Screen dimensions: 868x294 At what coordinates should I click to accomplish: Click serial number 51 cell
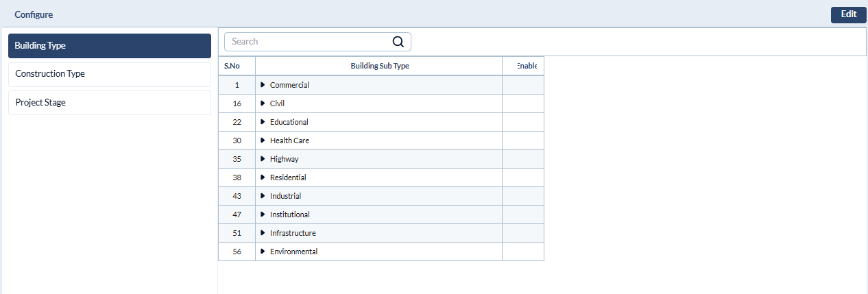(237, 233)
